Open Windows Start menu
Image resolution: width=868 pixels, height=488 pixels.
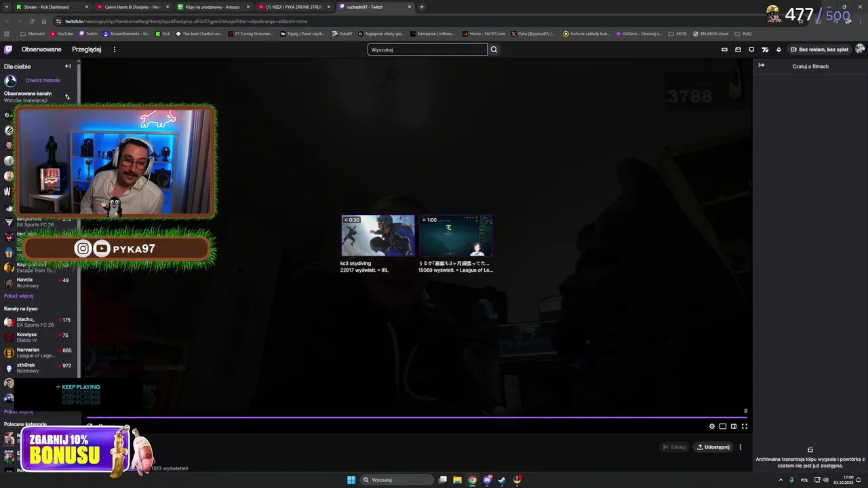351,480
